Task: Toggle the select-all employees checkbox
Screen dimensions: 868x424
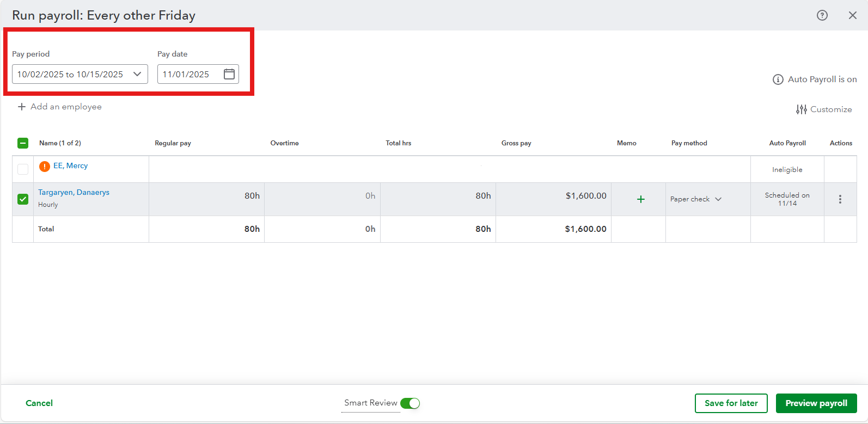Action: tap(23, 143)
